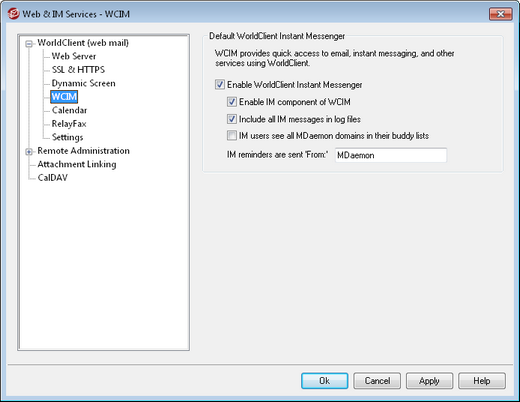Click the Apply button

tap(429, 381)
